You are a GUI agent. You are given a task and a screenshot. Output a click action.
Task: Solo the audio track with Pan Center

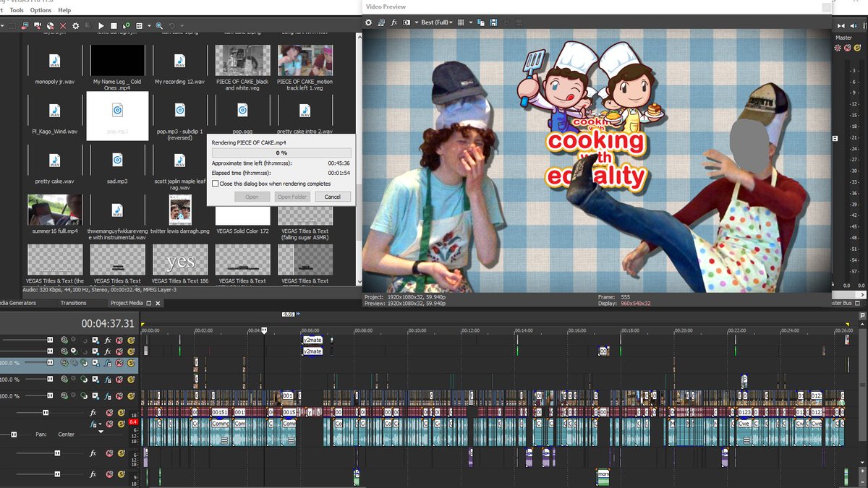tap(121, 424)
